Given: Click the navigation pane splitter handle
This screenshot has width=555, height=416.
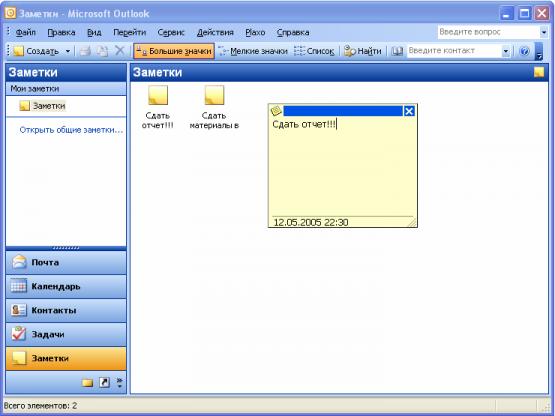Looking at the screenshot, I should tap(66, 248).
